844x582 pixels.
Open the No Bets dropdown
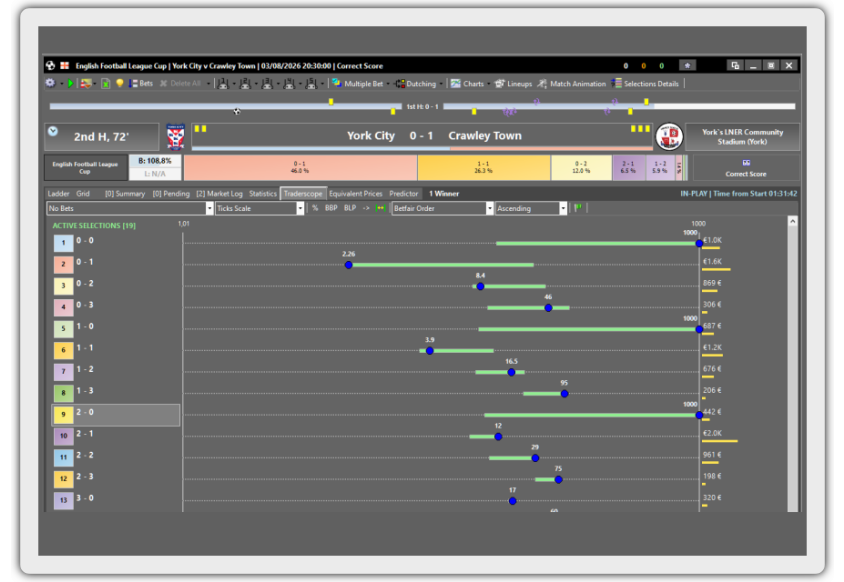click(x=130, y=208)
